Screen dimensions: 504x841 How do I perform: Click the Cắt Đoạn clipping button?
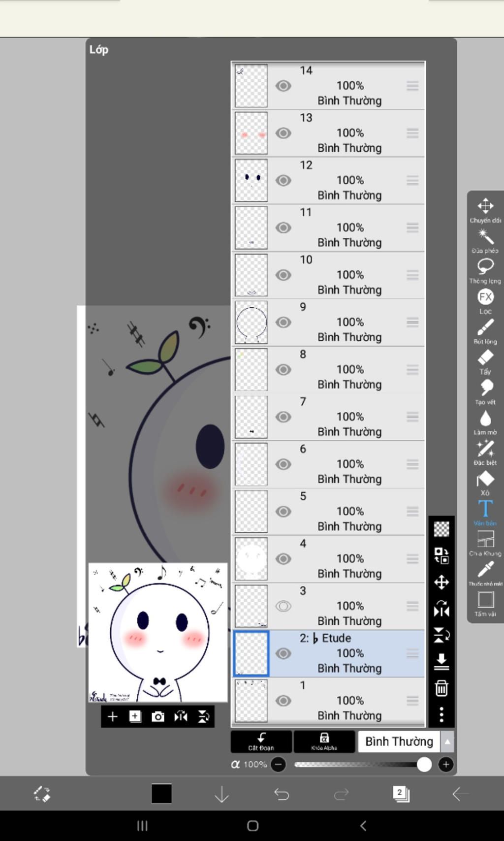point(261,742)
